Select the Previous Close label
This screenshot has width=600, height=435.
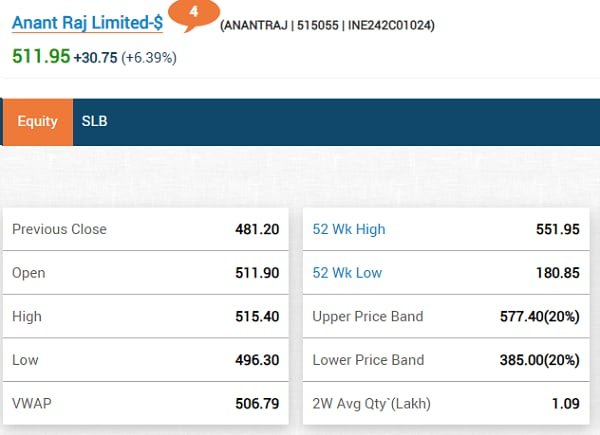coord(59,229)
